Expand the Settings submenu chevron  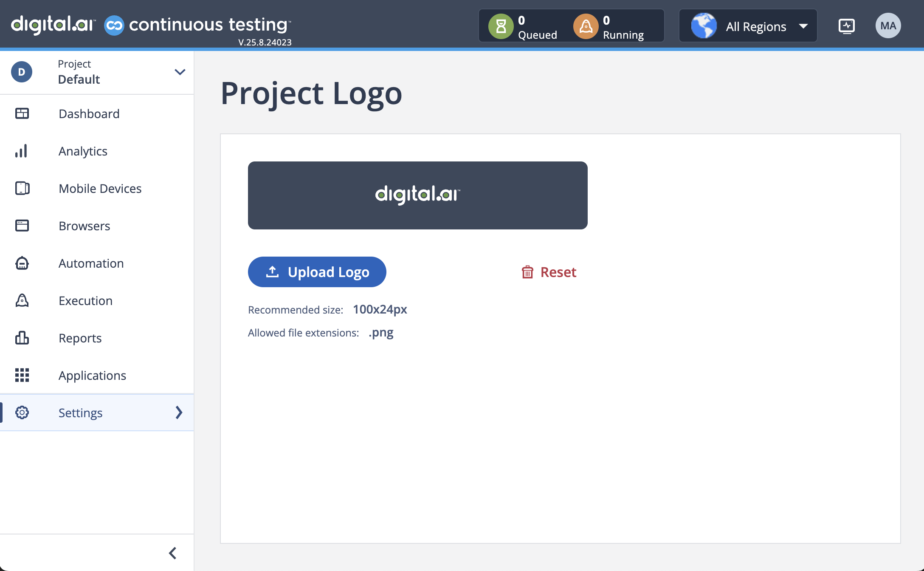(179, 413)
